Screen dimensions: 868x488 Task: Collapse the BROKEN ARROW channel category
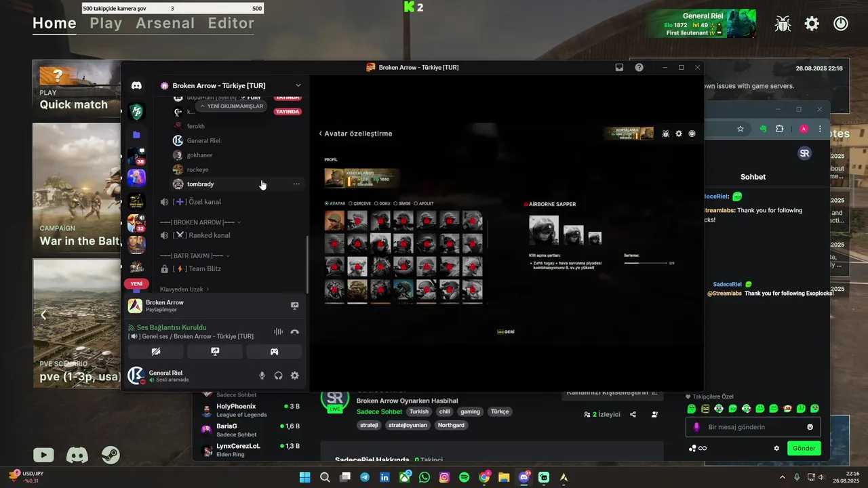click(200, 222)
